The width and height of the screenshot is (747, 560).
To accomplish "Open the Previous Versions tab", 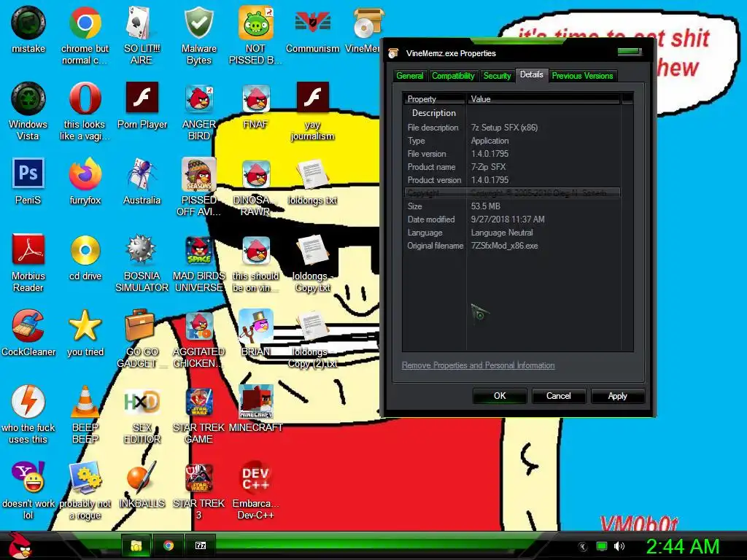I will tap(582, 76).
